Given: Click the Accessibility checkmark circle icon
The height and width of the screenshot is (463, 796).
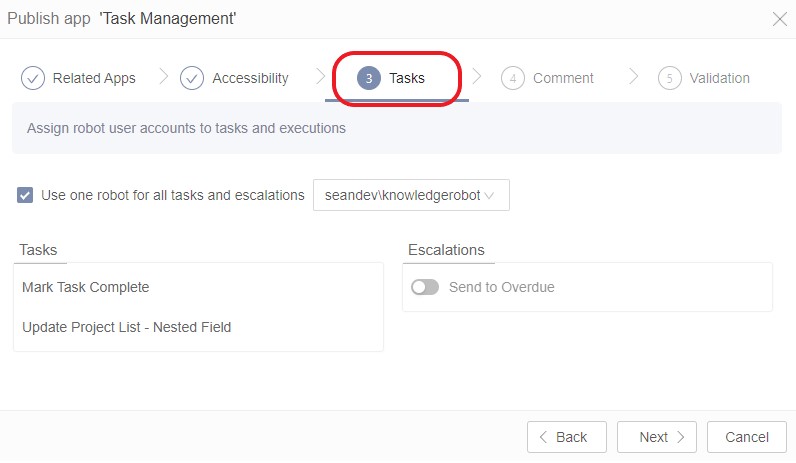Looking at the screenshot, I should pos(192,78).
